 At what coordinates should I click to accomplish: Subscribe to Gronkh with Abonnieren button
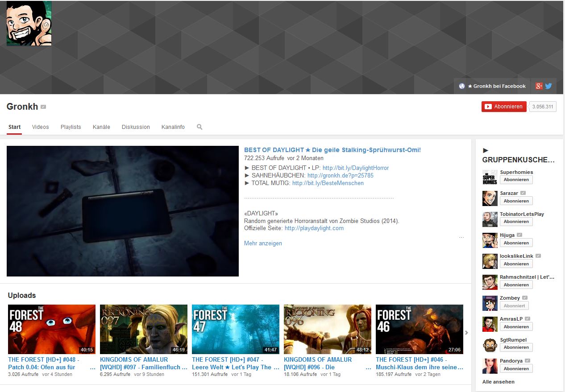click(504, 107)
